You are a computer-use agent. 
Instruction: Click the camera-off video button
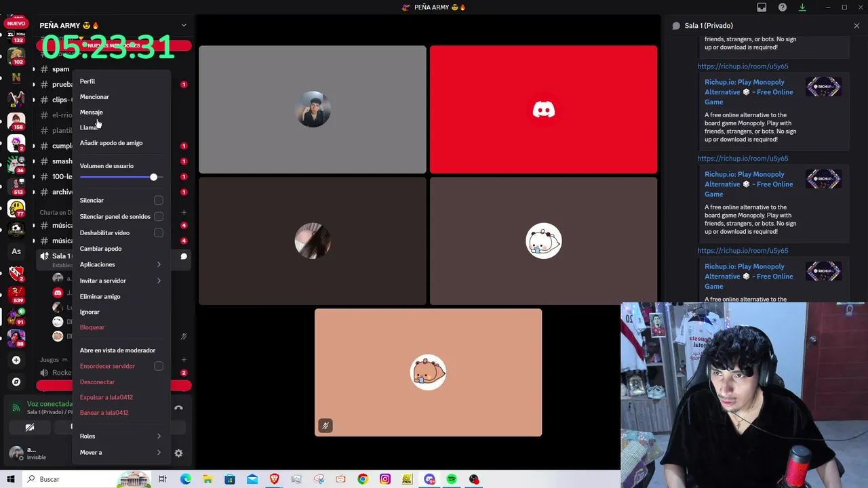(x=30, y=427)
